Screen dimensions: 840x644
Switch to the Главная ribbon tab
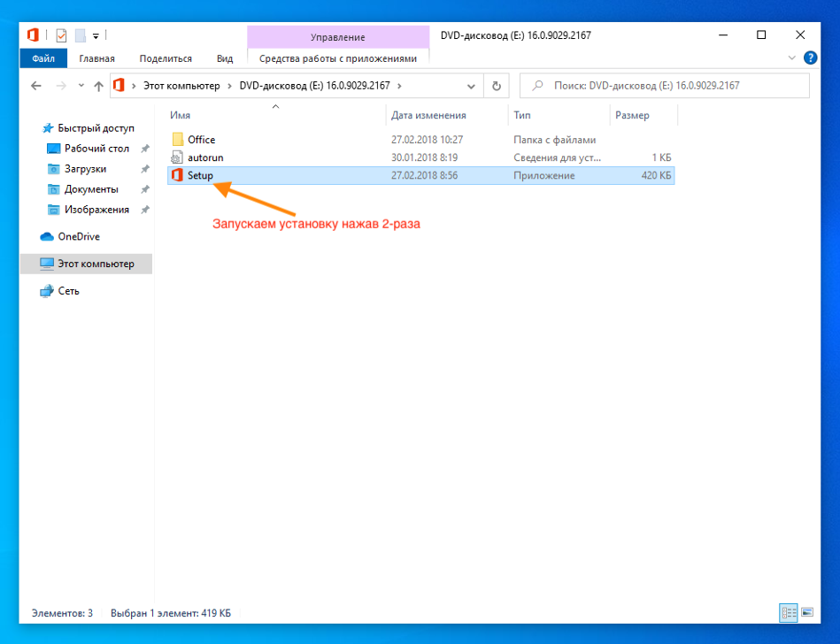(97, 58)
